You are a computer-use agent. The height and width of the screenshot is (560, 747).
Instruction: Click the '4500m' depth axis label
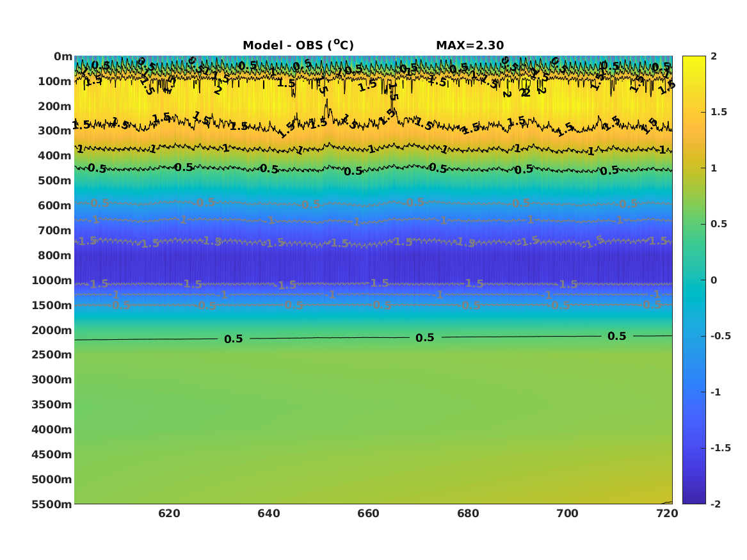click(52, 454)
